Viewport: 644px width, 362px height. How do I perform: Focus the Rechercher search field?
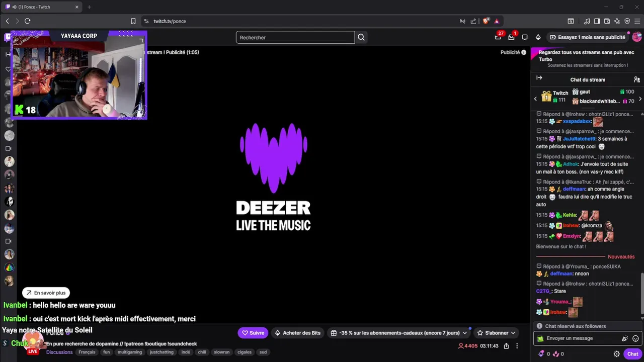click(x=295, y=37)
